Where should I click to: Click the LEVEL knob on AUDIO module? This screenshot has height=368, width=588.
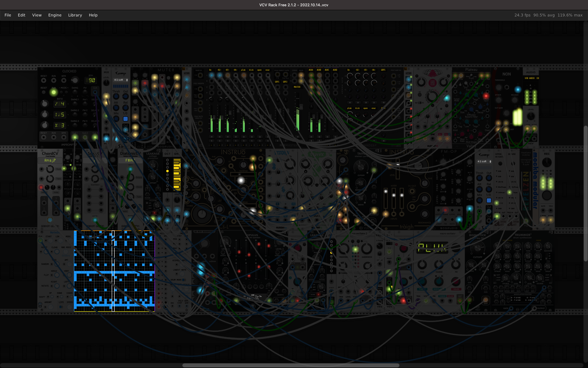point(531,116)
